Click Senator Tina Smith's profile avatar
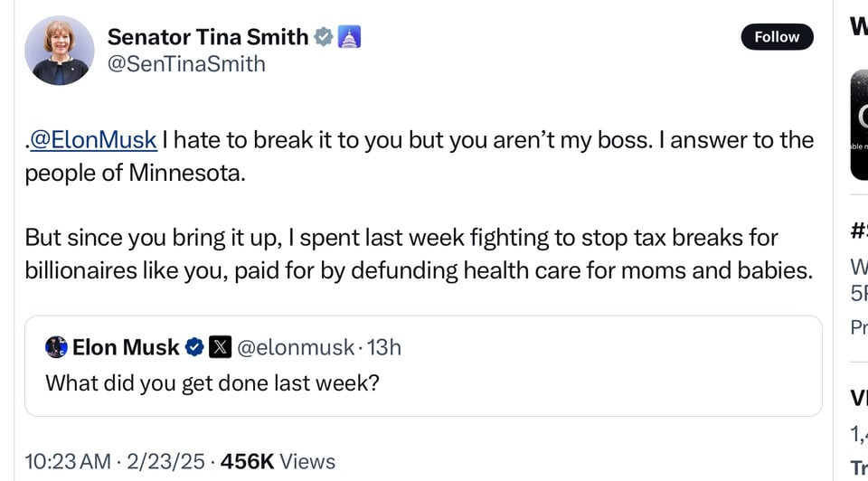 click(x=60, y=51)
